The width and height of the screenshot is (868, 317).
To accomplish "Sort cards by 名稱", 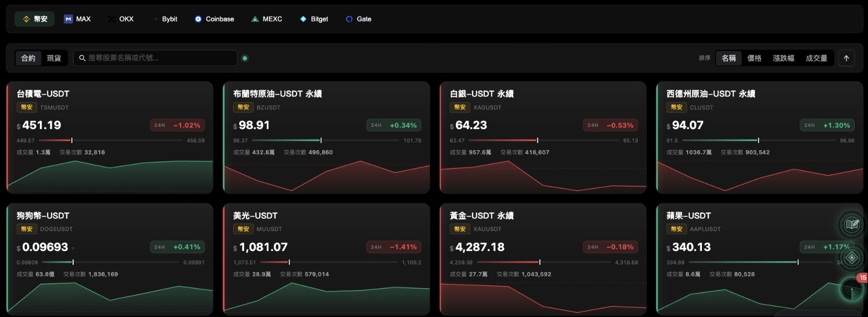I will 728,58.
